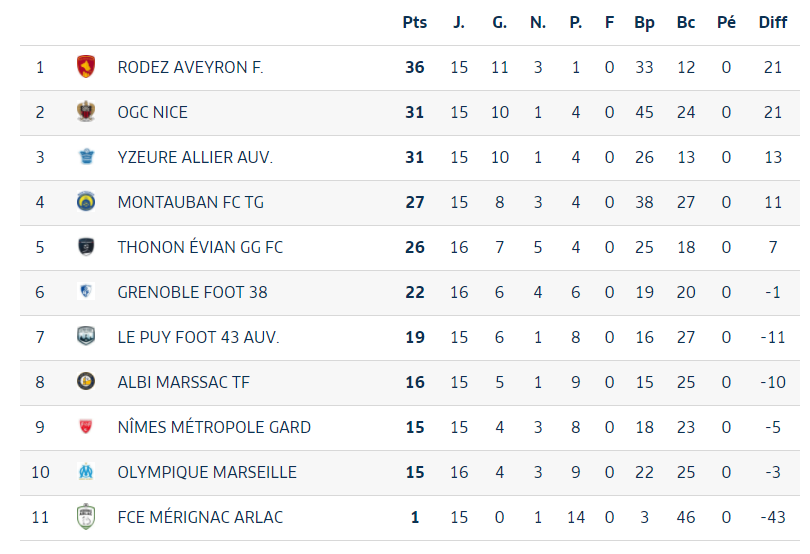This screenshot has width=810, height=554.
Task: Click the Rodez Aveyron club crest
Action: [x=86, y=67]
